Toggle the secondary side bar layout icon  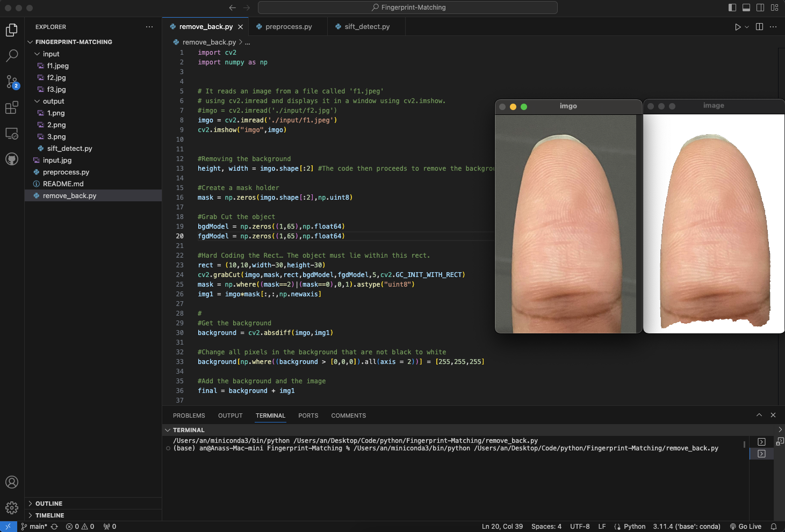click(760, 8)
